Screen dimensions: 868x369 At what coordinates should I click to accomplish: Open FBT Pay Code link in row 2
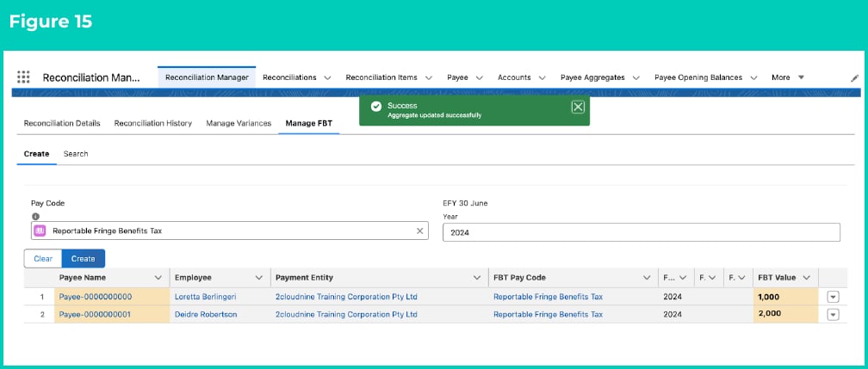(x=548, y=315)
